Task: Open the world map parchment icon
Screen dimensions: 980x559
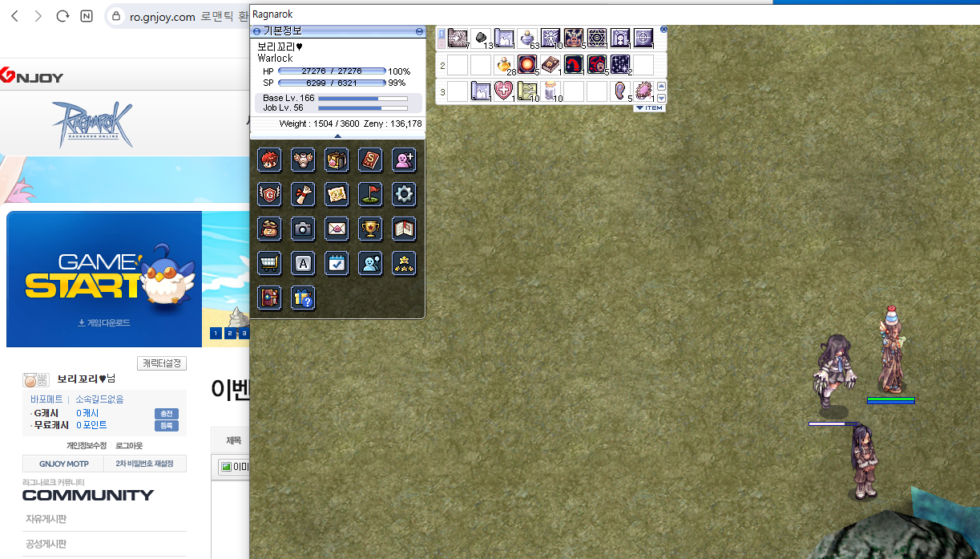Action: click(337, 194)
